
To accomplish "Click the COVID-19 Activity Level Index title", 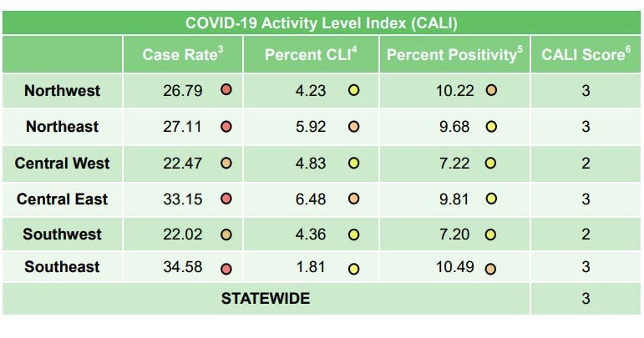I will [x=322, y=23].
